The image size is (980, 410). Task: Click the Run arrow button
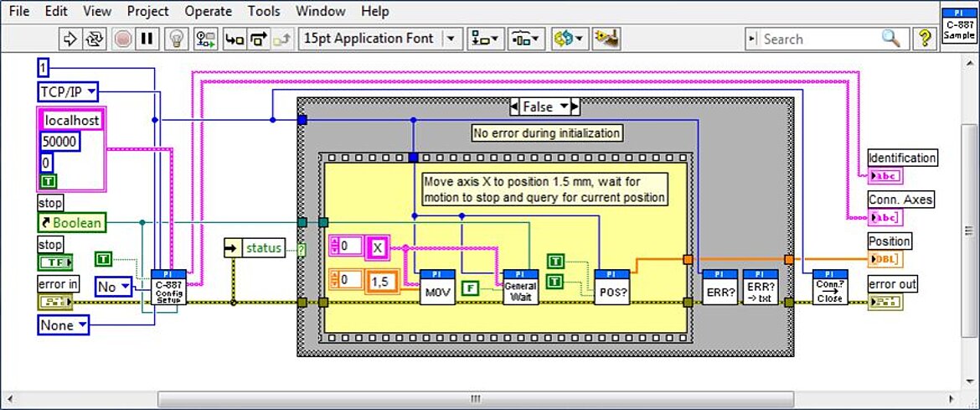70,39
